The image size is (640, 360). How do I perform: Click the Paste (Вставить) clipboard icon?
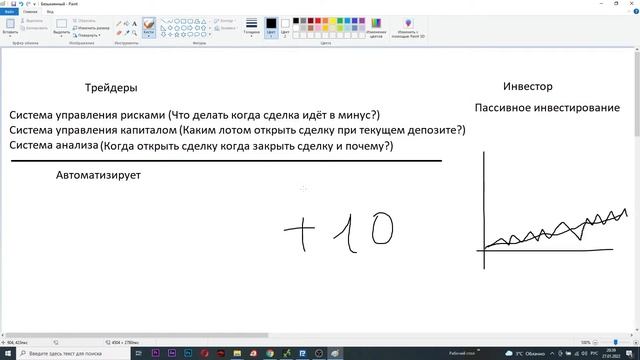coord(10,24)
